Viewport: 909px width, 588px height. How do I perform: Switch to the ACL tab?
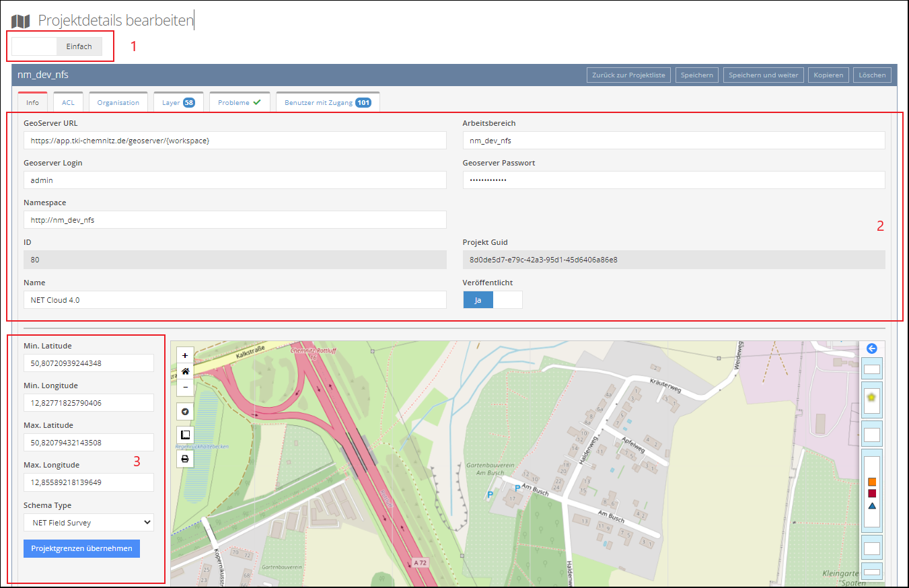click(x=68, y=102)
